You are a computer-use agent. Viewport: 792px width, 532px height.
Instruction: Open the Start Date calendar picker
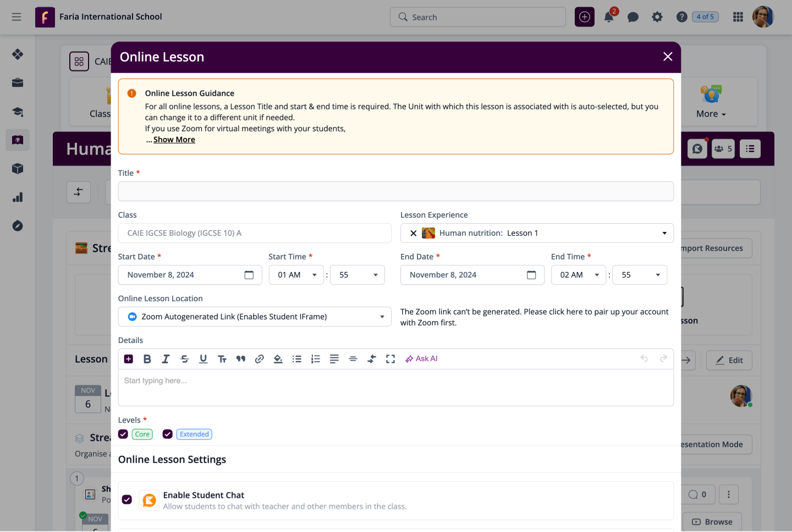(249, 275)
